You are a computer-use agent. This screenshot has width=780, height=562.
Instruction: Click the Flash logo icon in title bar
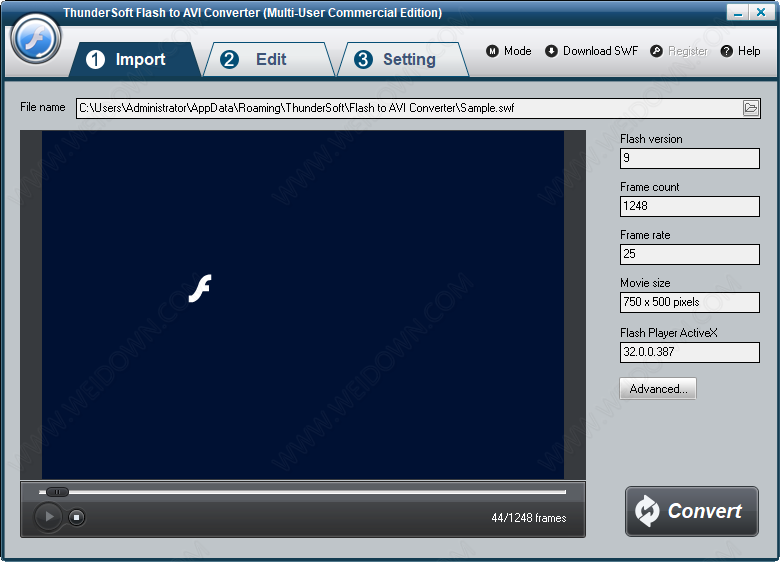pos(37,39)
